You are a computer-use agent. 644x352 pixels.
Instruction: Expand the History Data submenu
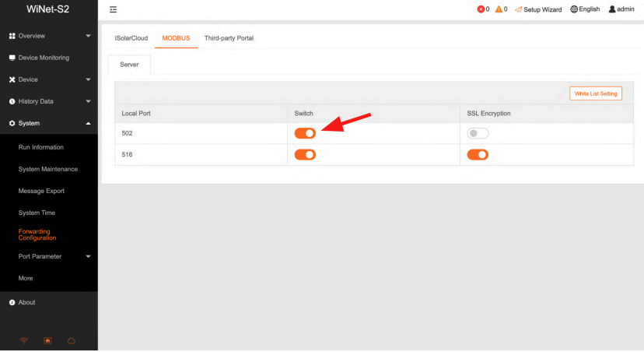click(x=88, y=101)
